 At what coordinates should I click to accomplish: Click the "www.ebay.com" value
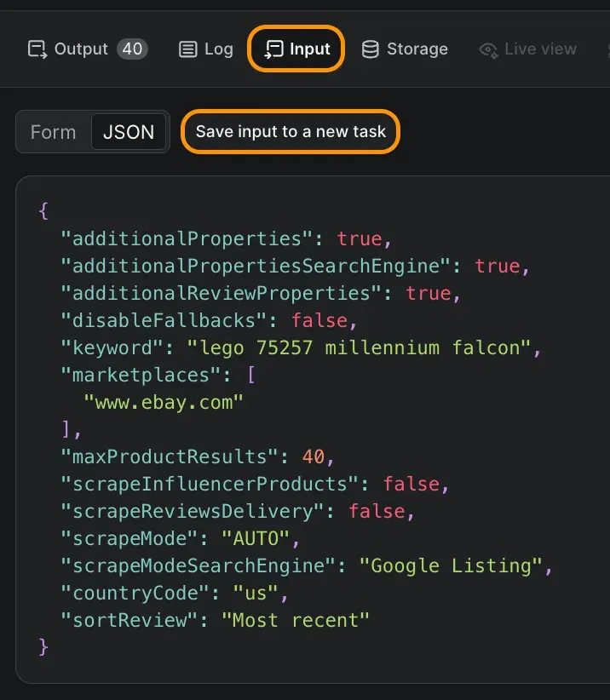[x=164, y=402]
